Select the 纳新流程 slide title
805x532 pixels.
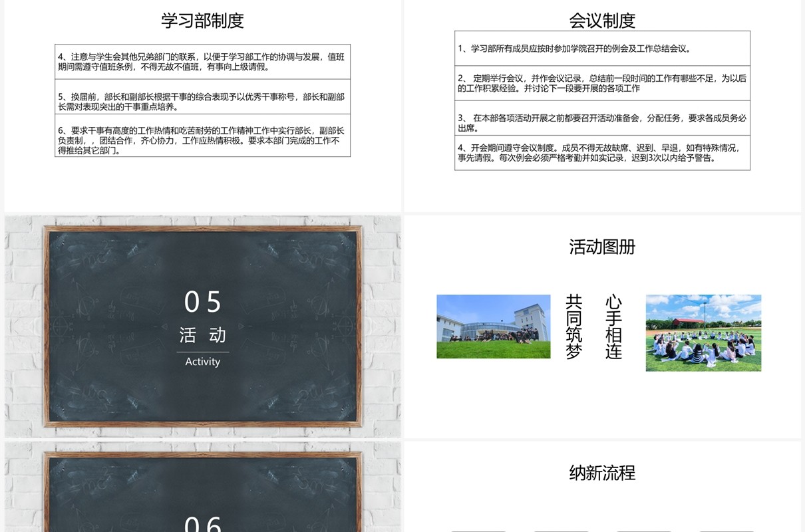click(602, 473)
